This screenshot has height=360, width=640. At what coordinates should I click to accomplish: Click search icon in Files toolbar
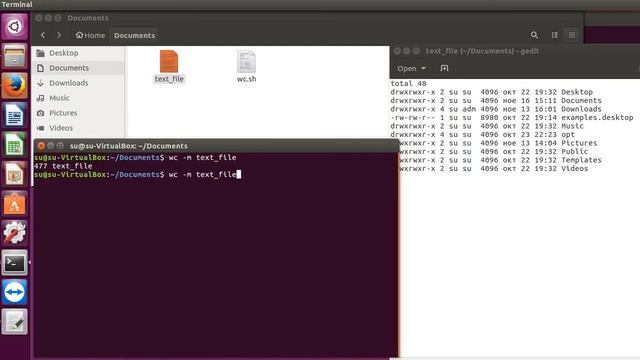tap(534, 35)
